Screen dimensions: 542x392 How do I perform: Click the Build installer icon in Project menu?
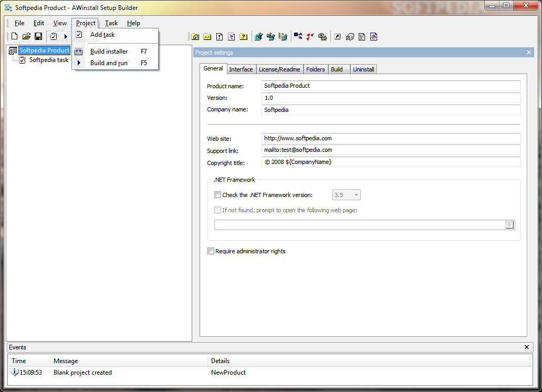point(78,51)
